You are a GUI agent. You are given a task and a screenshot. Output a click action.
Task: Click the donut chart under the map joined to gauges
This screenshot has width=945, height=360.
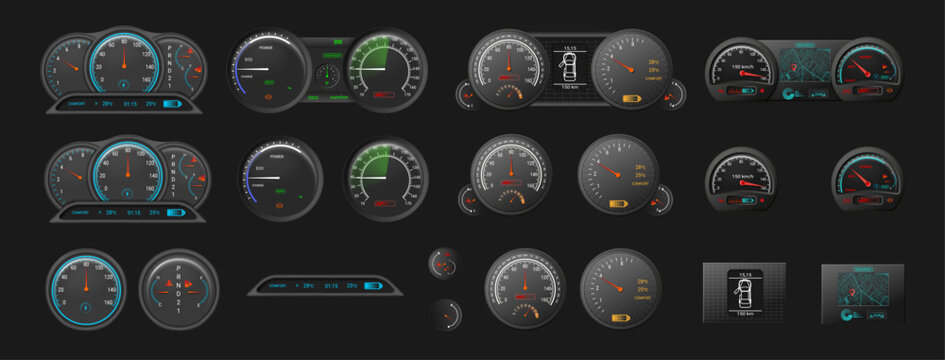788,93
